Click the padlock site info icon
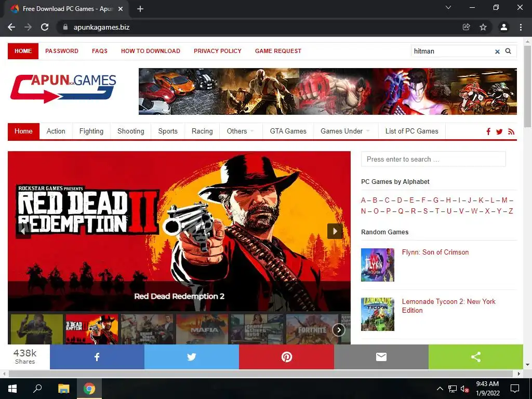532x399 pixels. pos(65,27)
